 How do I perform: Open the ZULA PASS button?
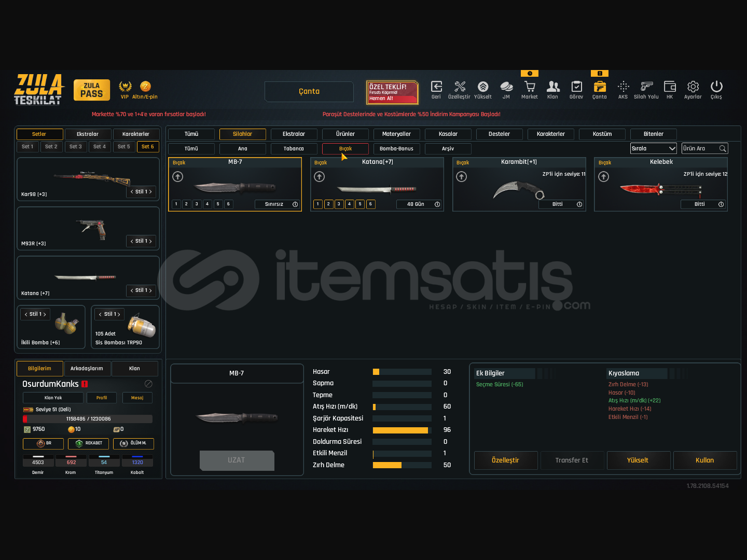point(92,90)
